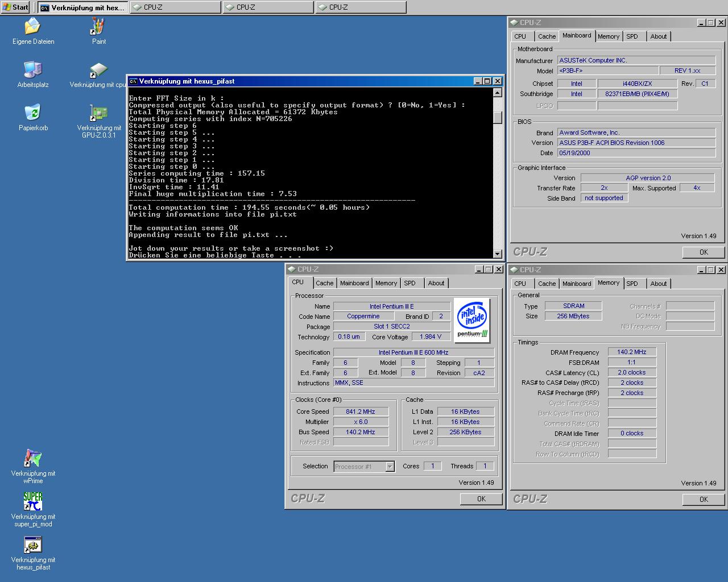
Task: Open the Start menu
Action: click(x=16, y=7)
